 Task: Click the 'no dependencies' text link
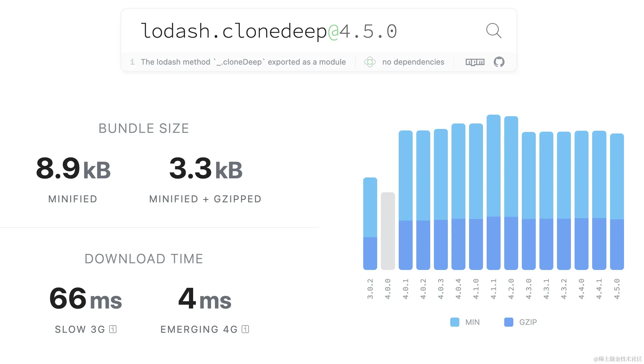[x=413, y=62]
